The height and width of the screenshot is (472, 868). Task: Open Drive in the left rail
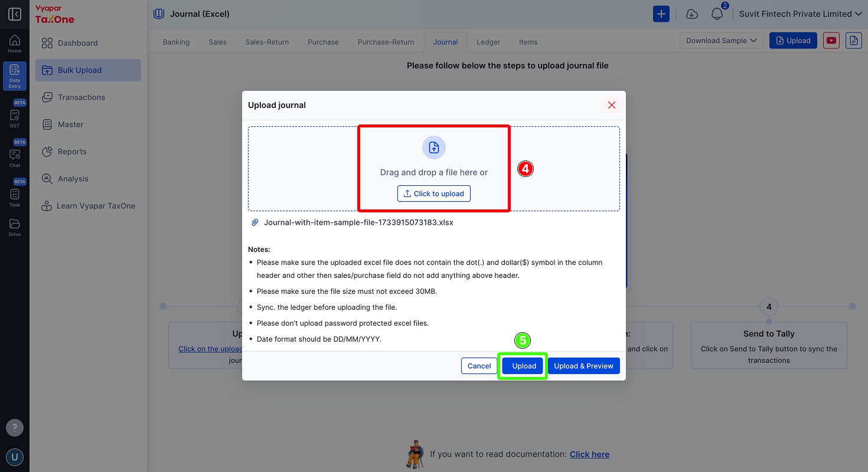(15, 228)
